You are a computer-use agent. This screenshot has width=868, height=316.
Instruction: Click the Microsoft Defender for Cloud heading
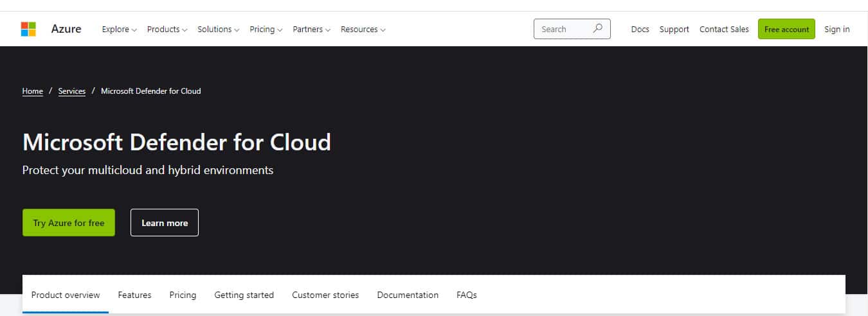[x=177, y=142]
